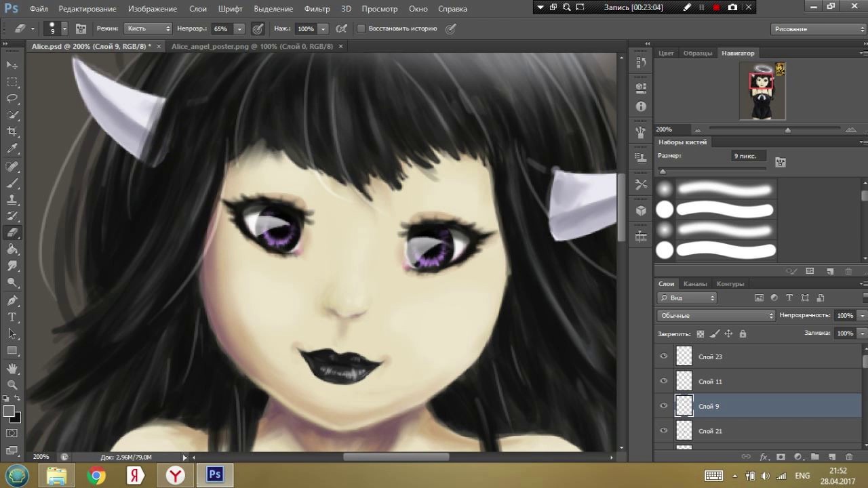Open the opacity 65% dropdown arrow
This screenshot has height=488, width=868.
click(239, 28)
